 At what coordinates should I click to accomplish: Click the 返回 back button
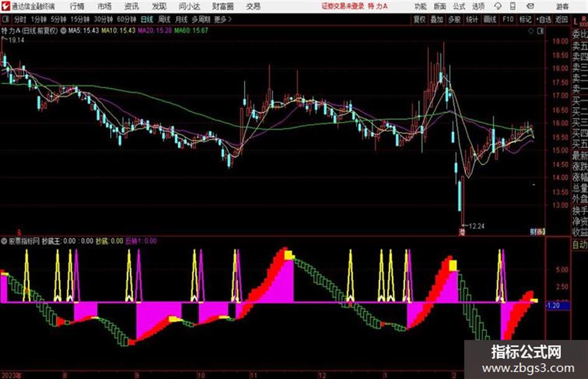coord(561,19)
